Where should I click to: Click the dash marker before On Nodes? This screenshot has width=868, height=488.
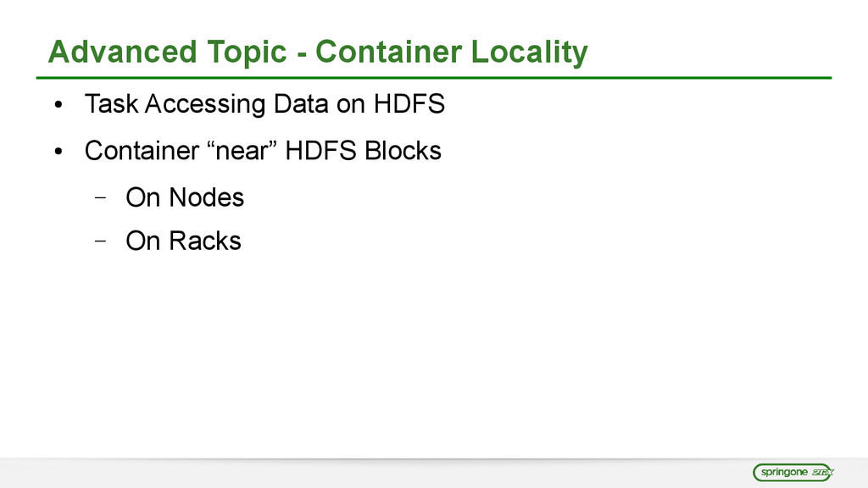coord(100,198)
